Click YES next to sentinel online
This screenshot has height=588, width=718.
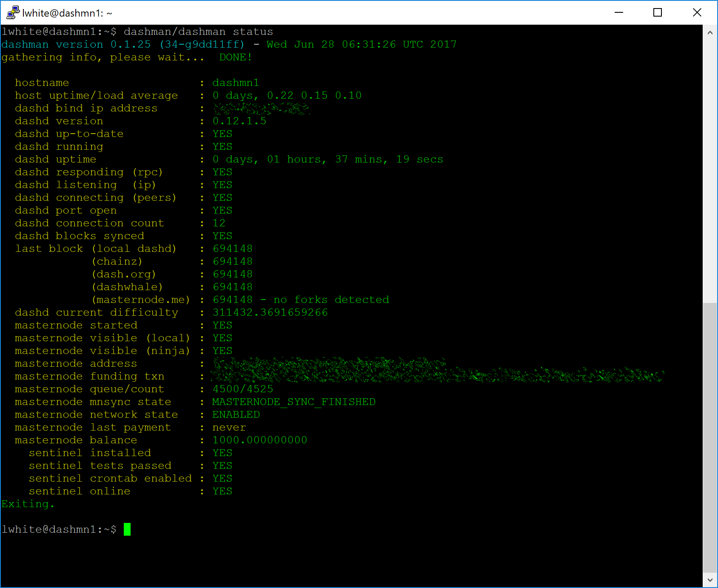point(222,491)
